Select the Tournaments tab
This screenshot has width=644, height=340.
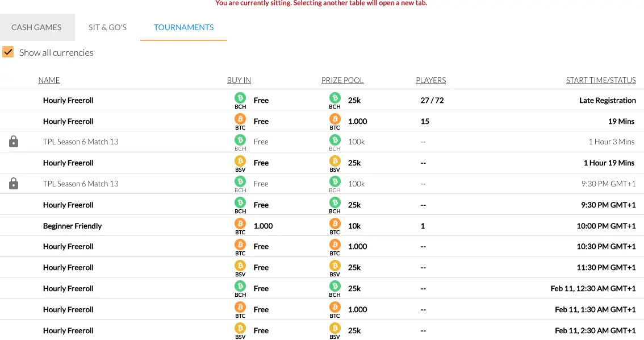click(183, 27)
